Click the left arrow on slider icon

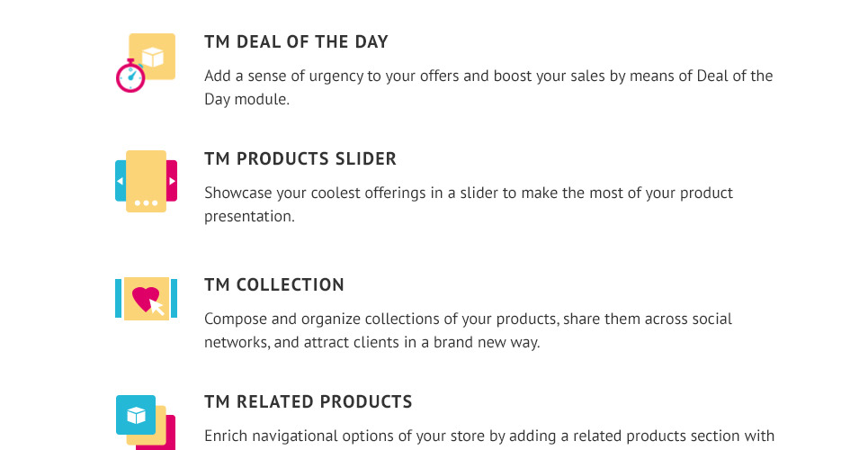click(120, 181)
